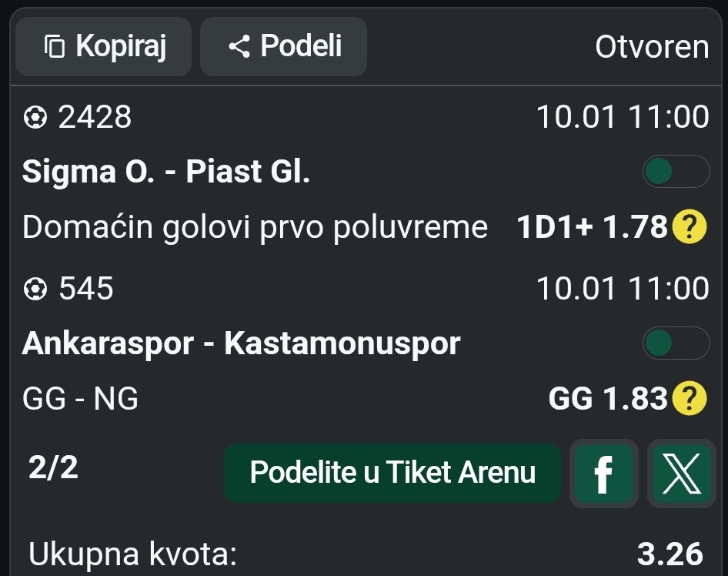Screen dimensions: 728x576
Task: Toggle the Ankaraspor - Kastamonuspor switch
Action: 676,343
